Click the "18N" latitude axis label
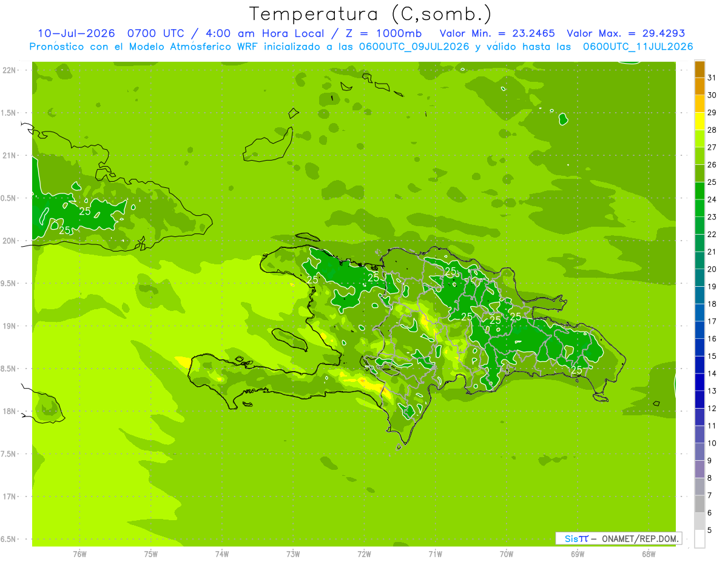The height and width of the screenshot is (562, 728). (10, 411)
